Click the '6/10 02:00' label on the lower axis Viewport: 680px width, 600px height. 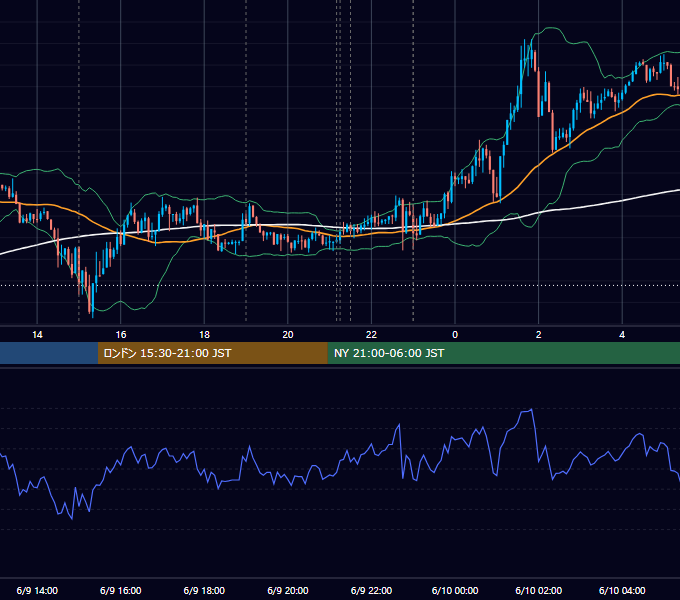(x=539, y=590)
